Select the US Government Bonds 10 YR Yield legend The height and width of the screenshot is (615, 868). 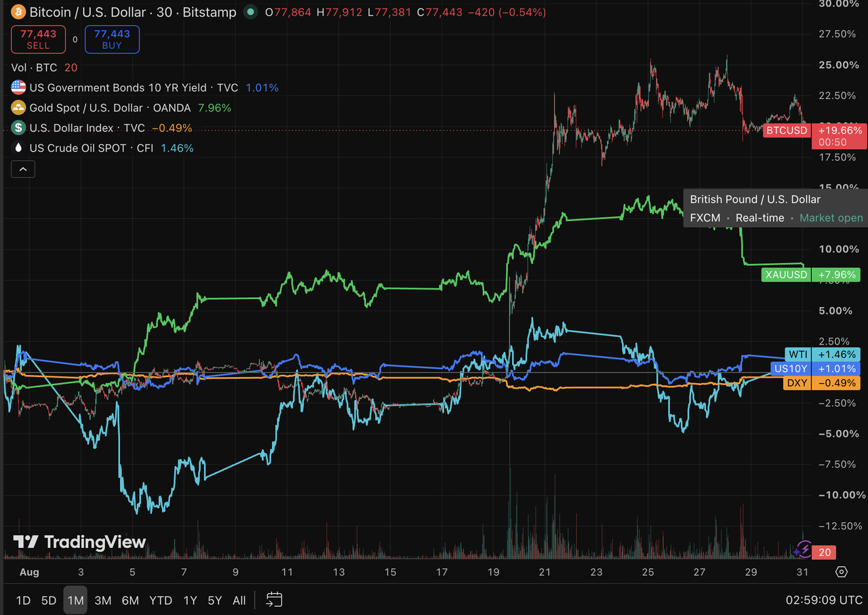point(134,87)
